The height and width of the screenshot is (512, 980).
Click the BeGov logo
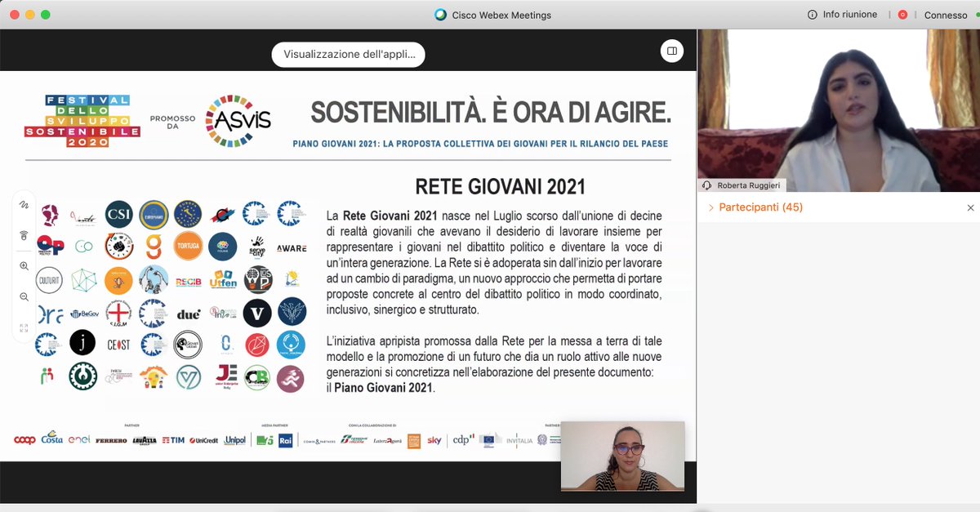(x=84, y=313)
